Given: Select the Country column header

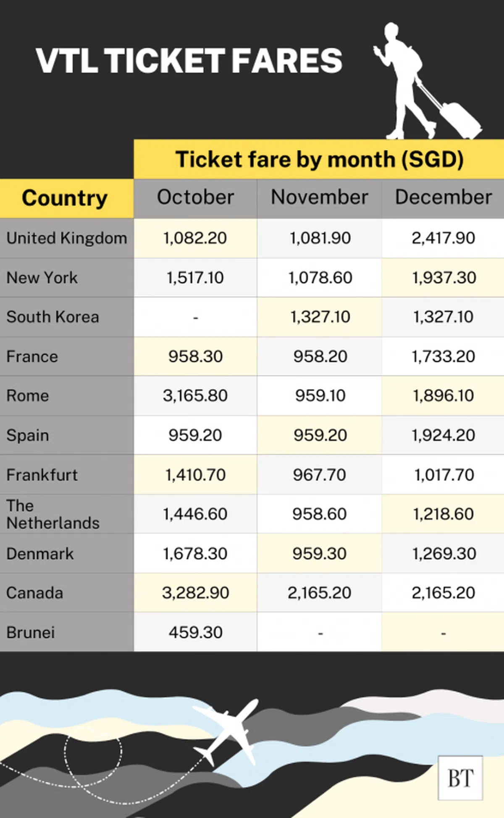Looking at the screenshot, I should tap(65, 198).
